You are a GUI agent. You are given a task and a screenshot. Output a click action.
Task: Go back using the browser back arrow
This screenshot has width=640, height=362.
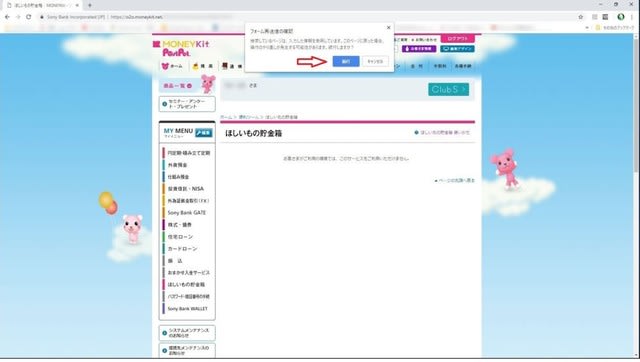pyautogui.click(x=7, y=17)
